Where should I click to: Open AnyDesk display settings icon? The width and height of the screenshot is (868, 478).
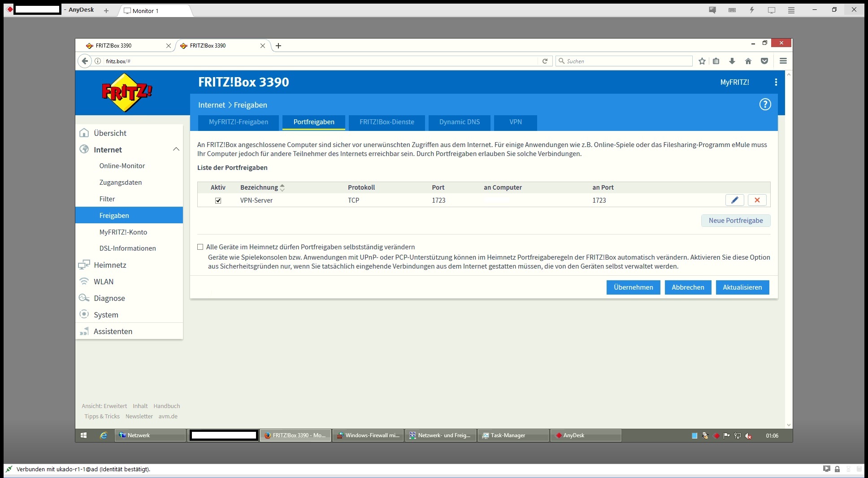pos(772,10)
